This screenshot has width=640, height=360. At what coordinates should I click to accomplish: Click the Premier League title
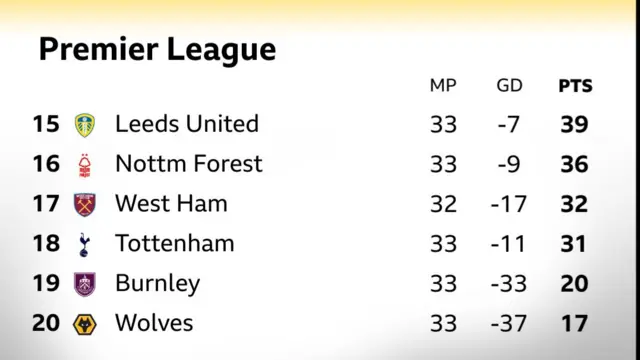tap(158, 49)
